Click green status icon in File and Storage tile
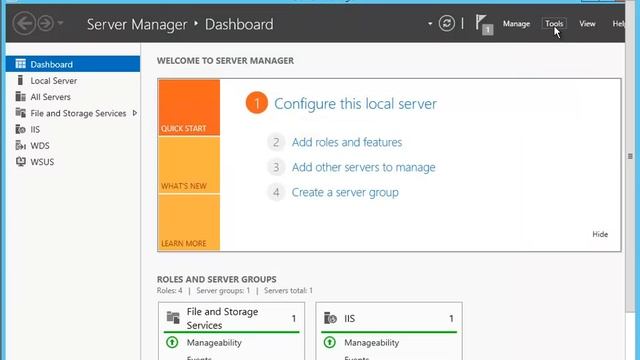 (x=172, y=342)
